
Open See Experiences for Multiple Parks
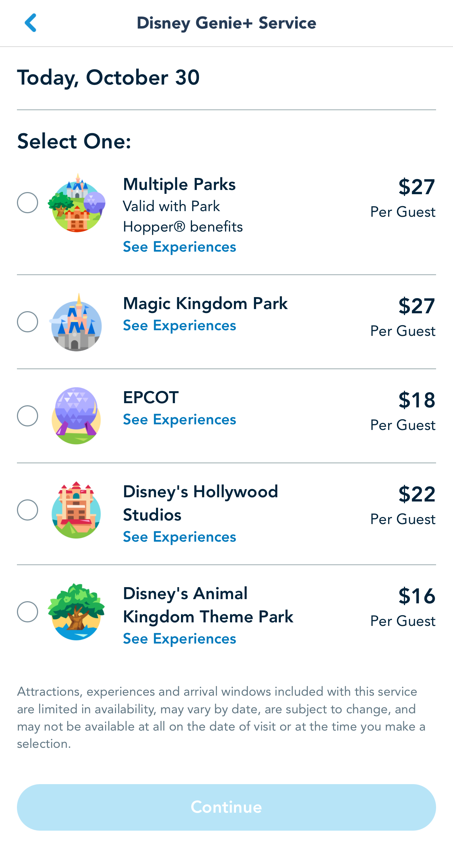179,247
